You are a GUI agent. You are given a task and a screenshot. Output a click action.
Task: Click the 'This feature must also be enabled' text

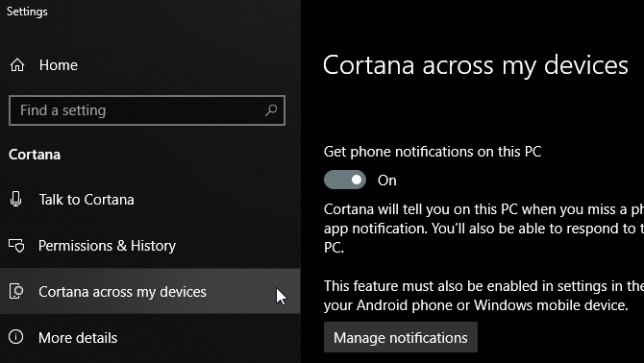click(x=483, y=296)
